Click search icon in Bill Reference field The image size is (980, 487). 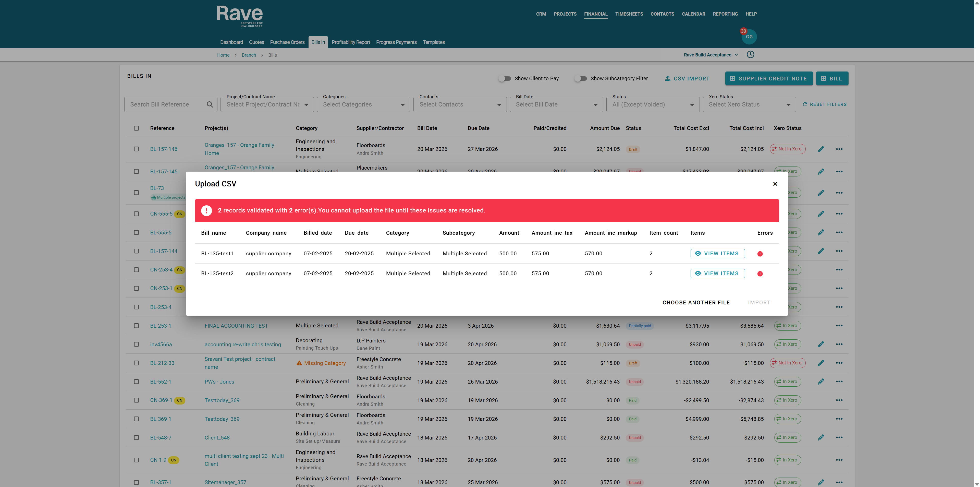click(210, 104)
